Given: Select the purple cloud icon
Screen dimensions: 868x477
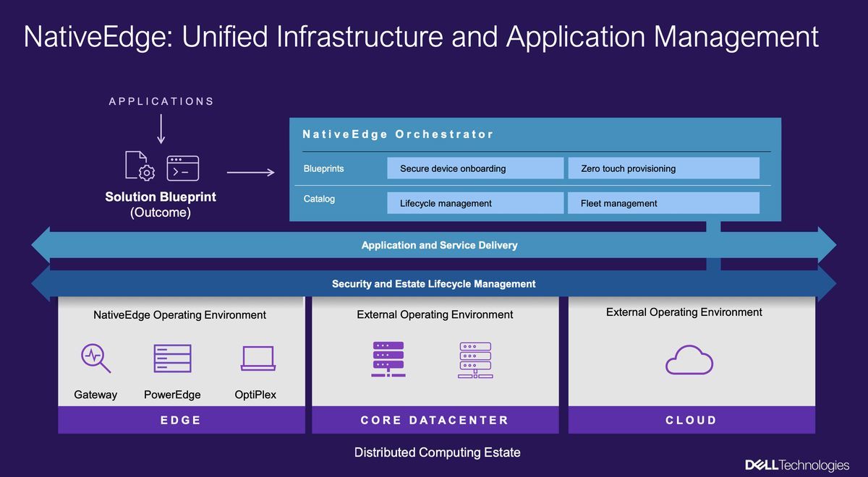Looking at the screenshot, I should tap(689, 359).
